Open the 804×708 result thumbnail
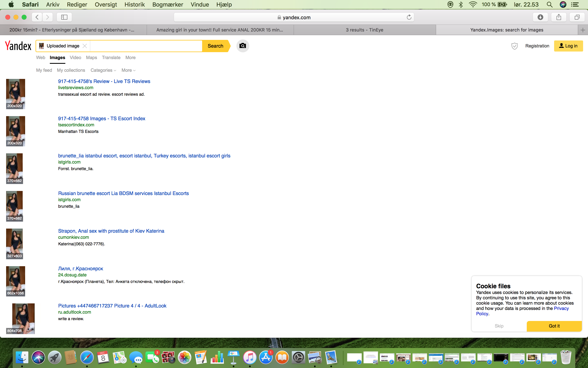This screenshot has width=588, height=368. coord(20,319)
